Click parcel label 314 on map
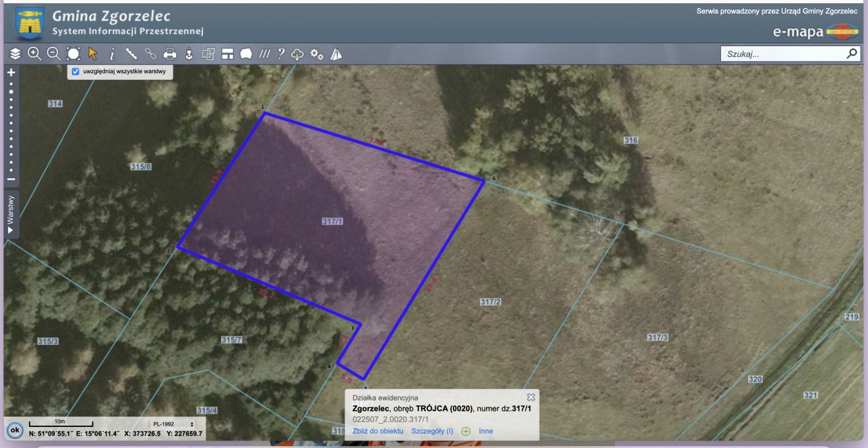The height and width of the screenshot is (448, 868). point(55,104)
